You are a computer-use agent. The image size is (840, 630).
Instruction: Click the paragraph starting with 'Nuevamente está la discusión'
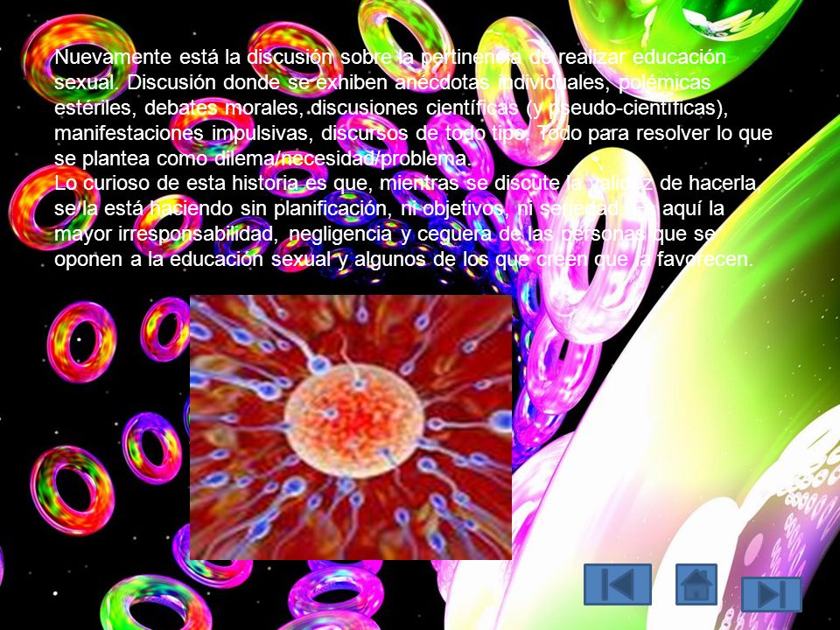pyautogui.click(x=412, y=107)
